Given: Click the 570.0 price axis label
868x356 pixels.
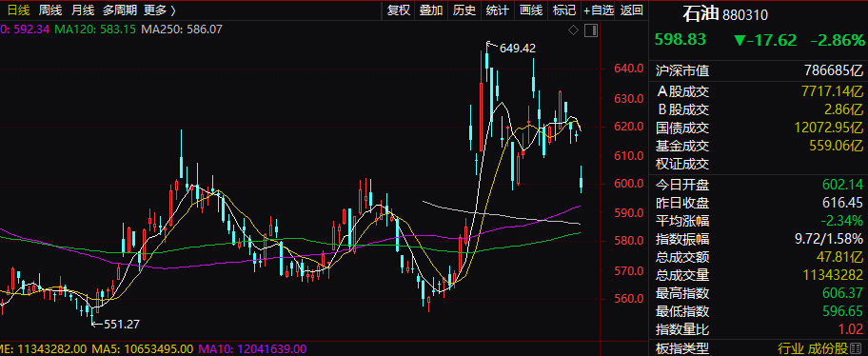Looking at the screenshot, I should (629, 270).
